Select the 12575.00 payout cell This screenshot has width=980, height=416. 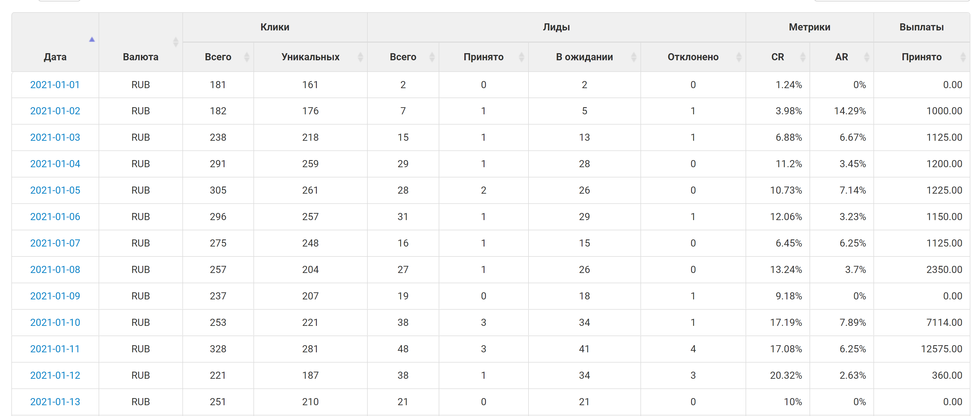941,349
